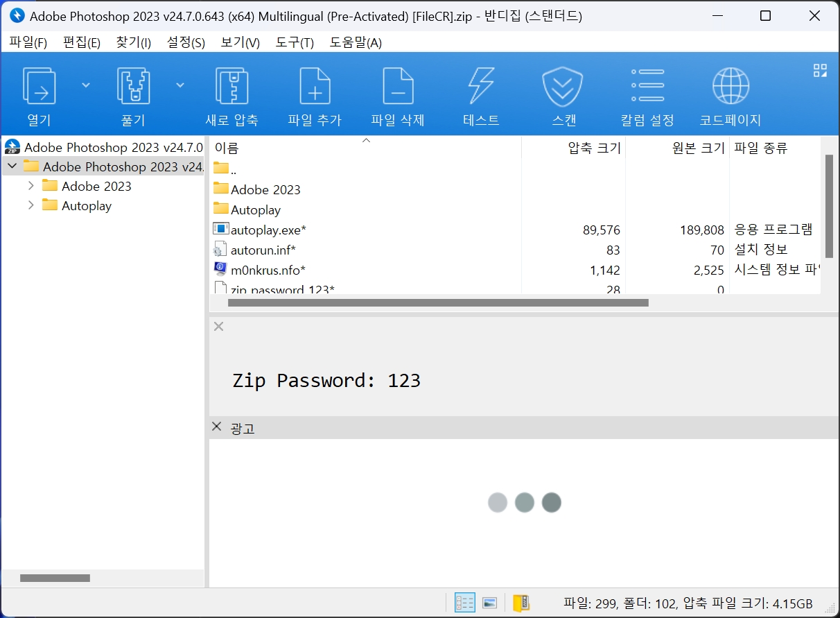Viewport: 840px width, 618px height.
Task: Click the Adobe 2023 folder icon in file list
Action: coord(221,189)
